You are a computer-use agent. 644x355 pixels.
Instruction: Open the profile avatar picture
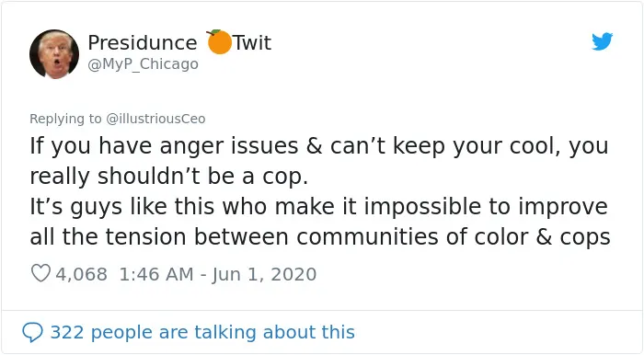point(54,53)
